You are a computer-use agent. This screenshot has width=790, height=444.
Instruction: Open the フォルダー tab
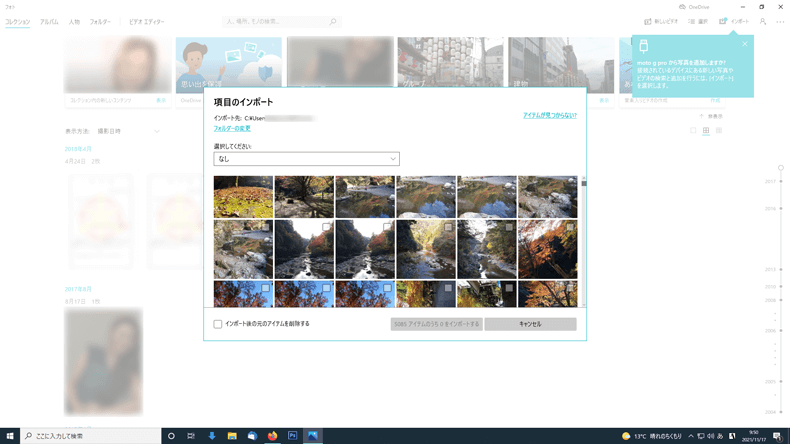pyautogui.click(x=100, y=21)
